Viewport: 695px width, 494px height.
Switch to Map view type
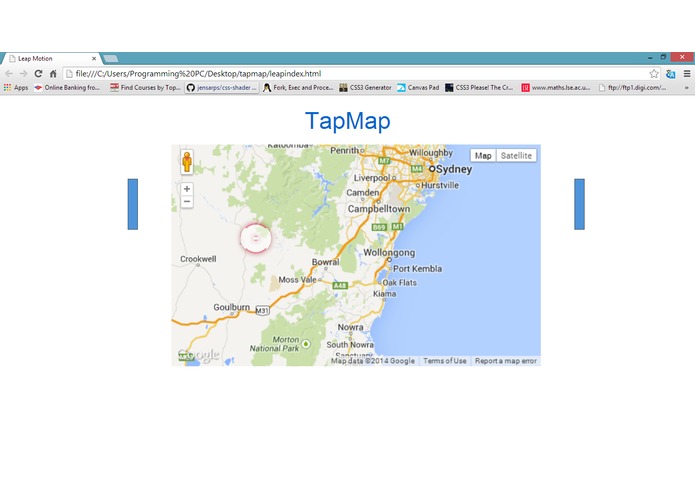[x=483, y=156]
